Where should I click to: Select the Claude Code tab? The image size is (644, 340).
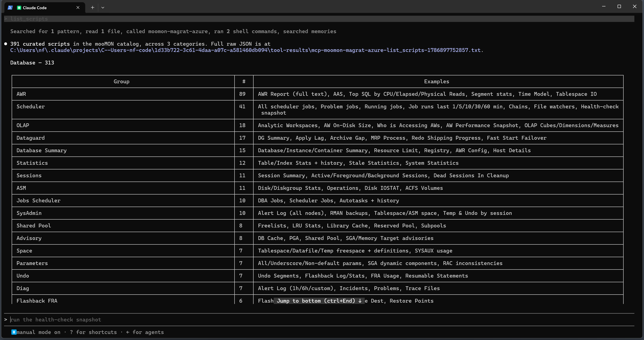click(45, 7)
